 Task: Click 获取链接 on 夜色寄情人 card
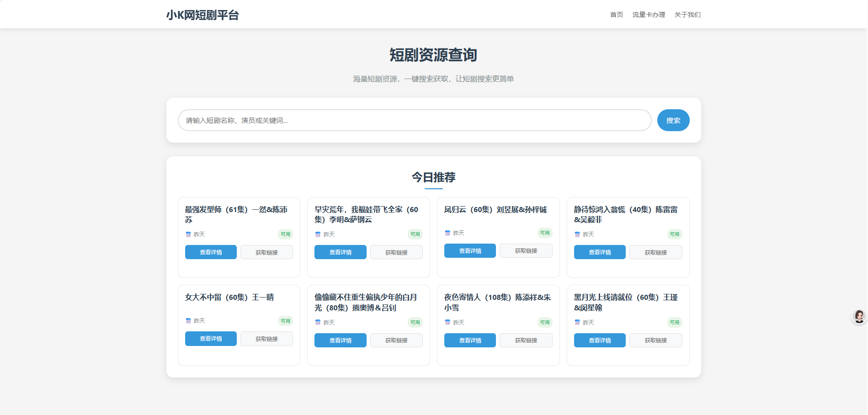point(526,340)
